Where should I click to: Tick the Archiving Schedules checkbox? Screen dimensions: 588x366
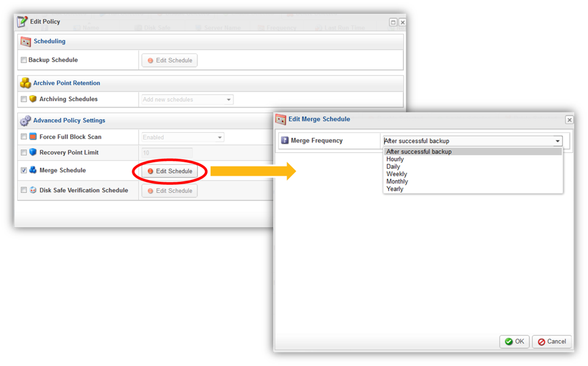point(23,99)
